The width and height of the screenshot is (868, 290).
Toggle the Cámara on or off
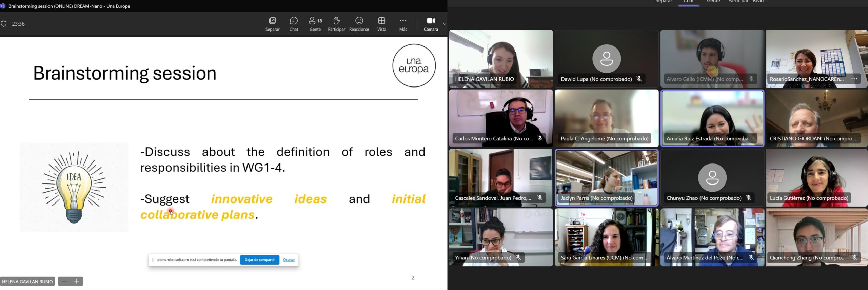(x=431, y=21)
